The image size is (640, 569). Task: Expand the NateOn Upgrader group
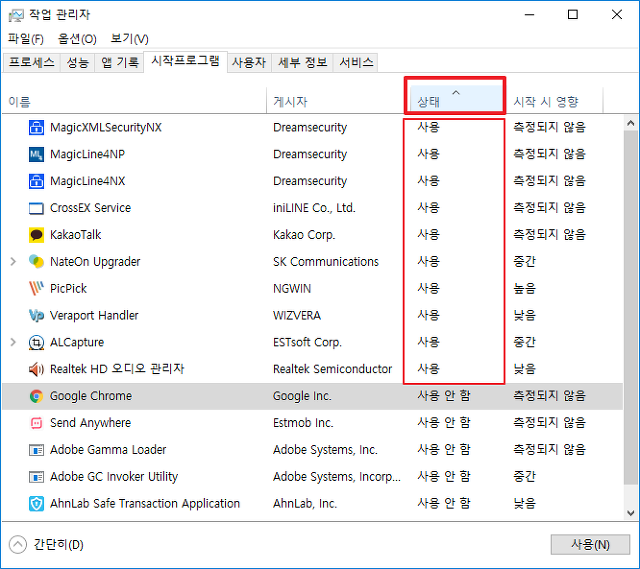(13, 262)
